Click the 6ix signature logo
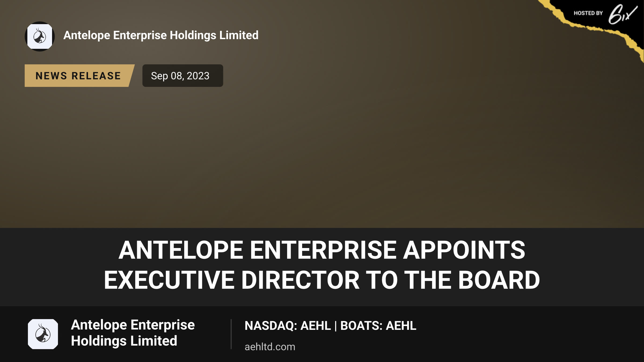This screenshot has width=644, height=362. pos(622,14)
